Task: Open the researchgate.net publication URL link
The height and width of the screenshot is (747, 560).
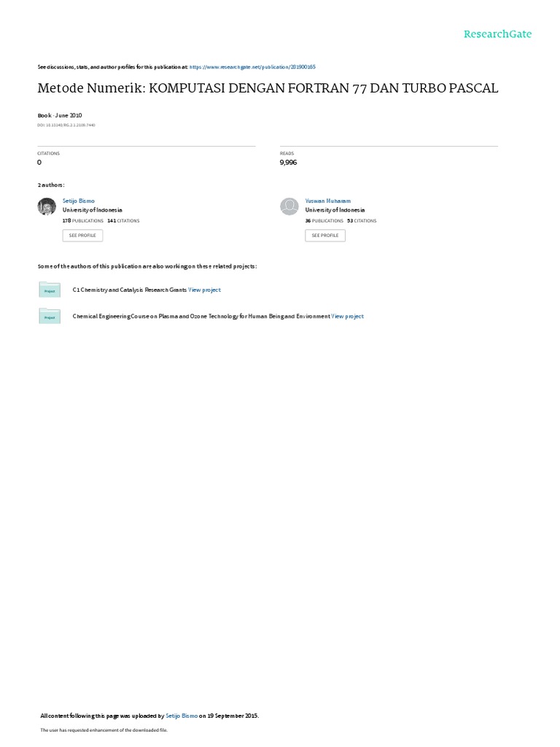Action: [x=252, y=67]
